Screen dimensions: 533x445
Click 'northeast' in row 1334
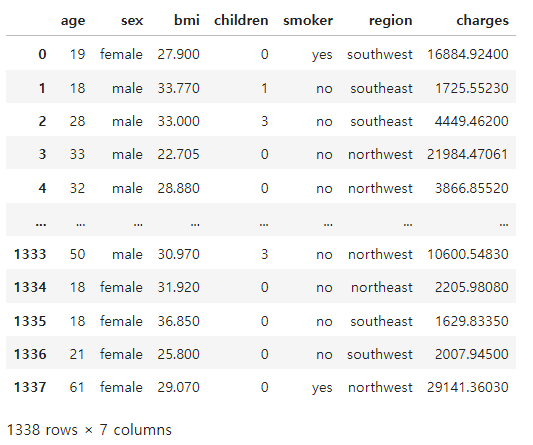point(382,287)
